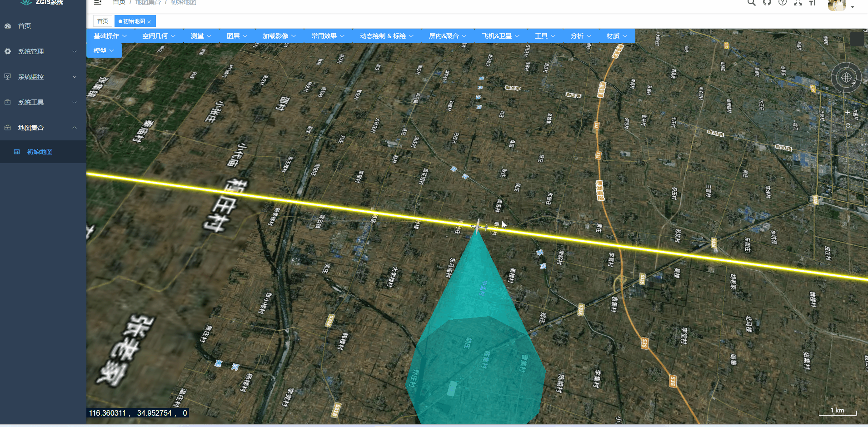Screen dimensions: 868x427
Task: Open the 常用效果 dropdown menu
Action: tap(328, 36)
